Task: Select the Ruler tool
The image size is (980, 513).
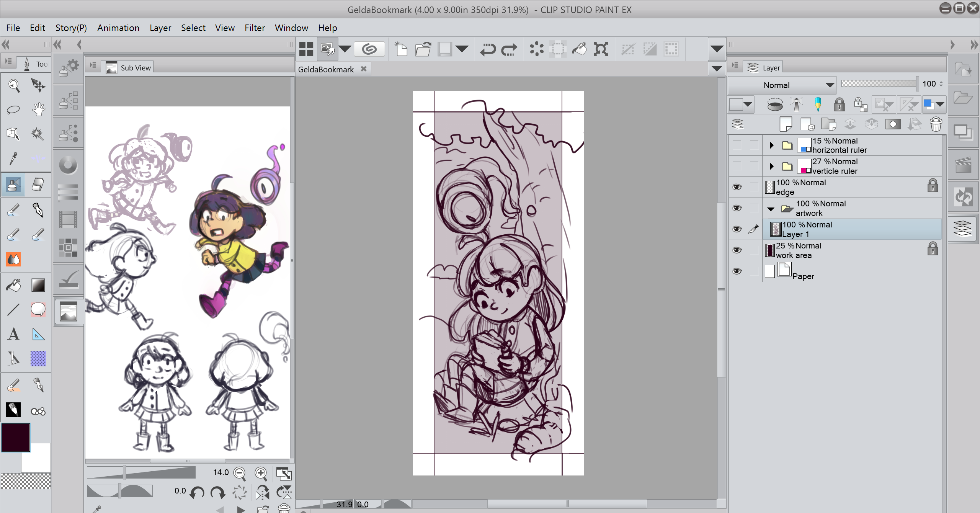Action: tap(38, 334)
